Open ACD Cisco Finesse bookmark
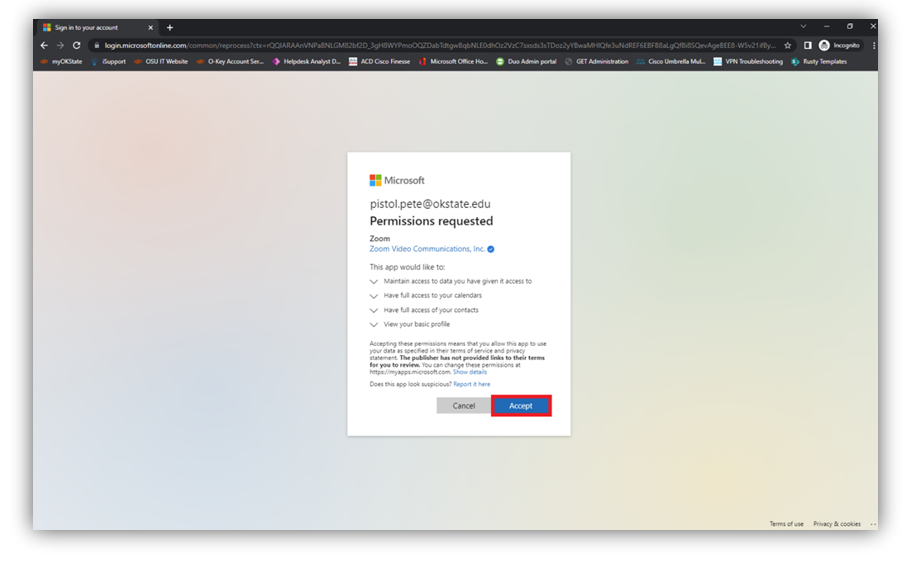Viewport: 916px width, 561px height. pyautogui.click(x=380, y=61)
